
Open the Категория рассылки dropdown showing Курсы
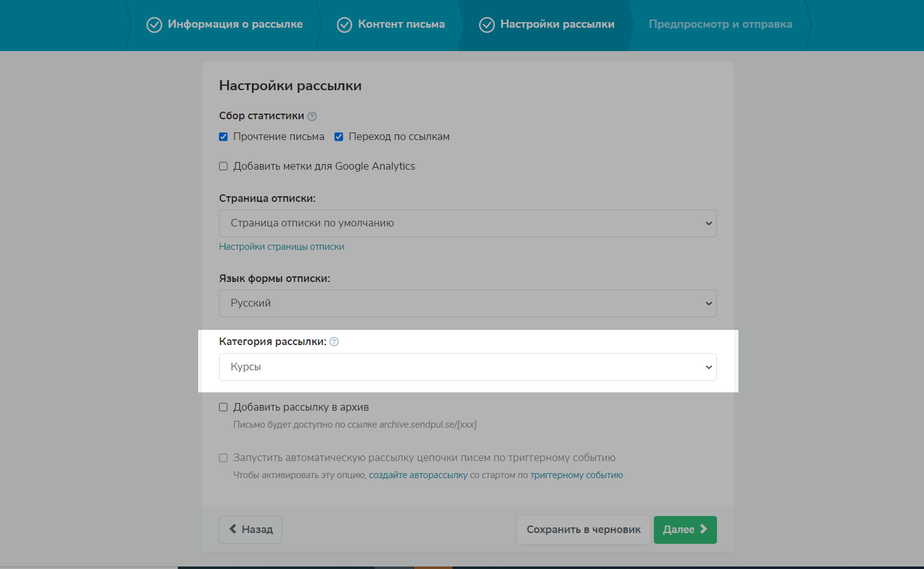(468, 367)
